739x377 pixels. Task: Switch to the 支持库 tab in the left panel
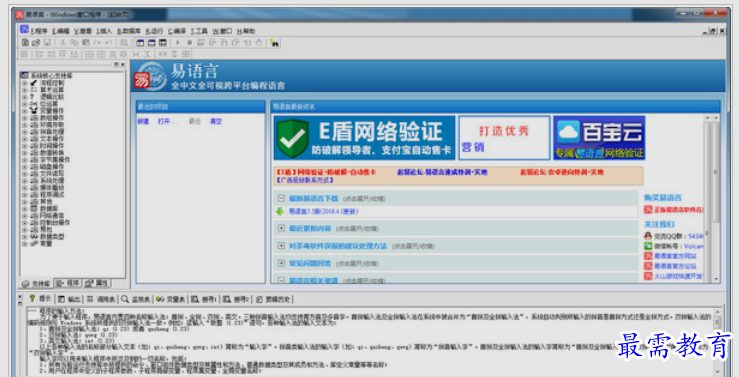pyautogui.click(x=36, y=284)
